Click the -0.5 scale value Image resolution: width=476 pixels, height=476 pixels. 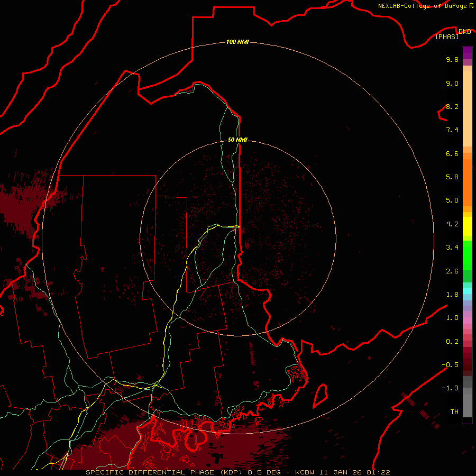[450, 364]
